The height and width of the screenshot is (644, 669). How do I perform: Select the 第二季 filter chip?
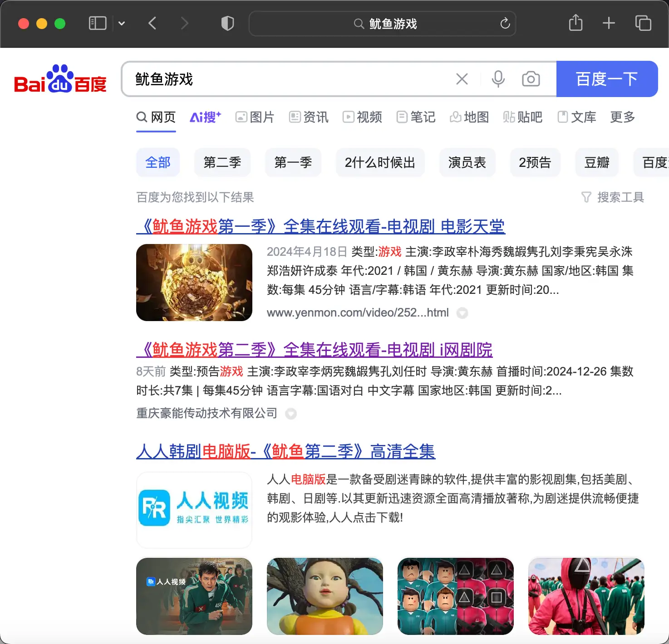pyautogui.click(x=222, y=162)
